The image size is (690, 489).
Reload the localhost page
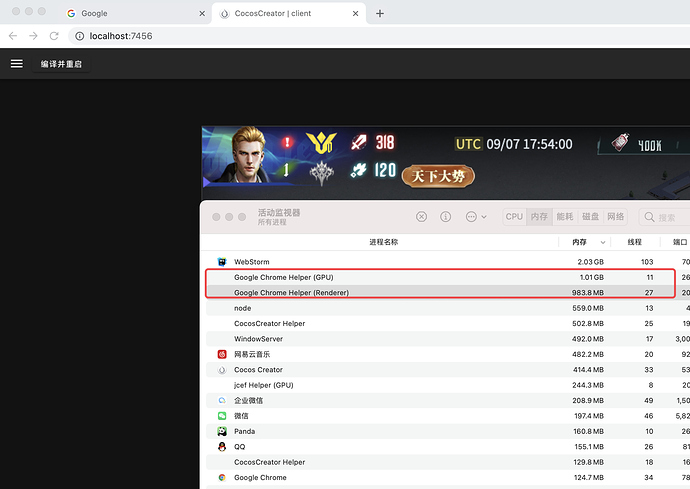click(54, 36)
